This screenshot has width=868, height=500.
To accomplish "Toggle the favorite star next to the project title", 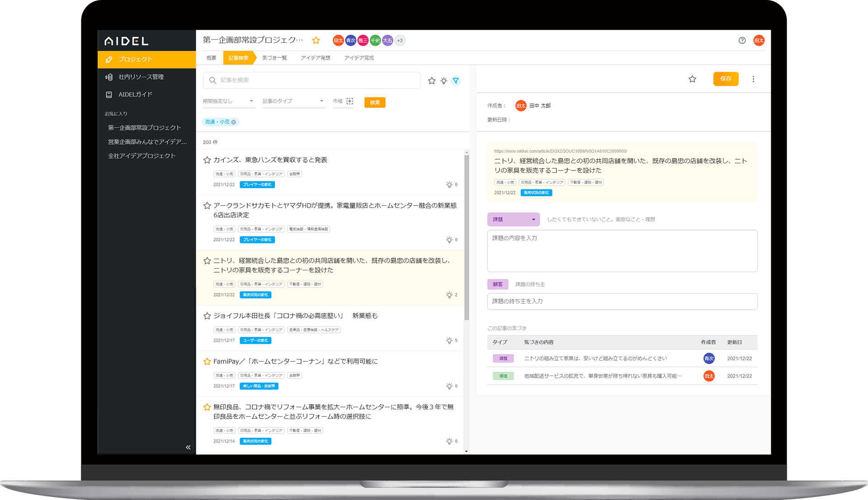I will pyautogui.click(x=316, y=40).
